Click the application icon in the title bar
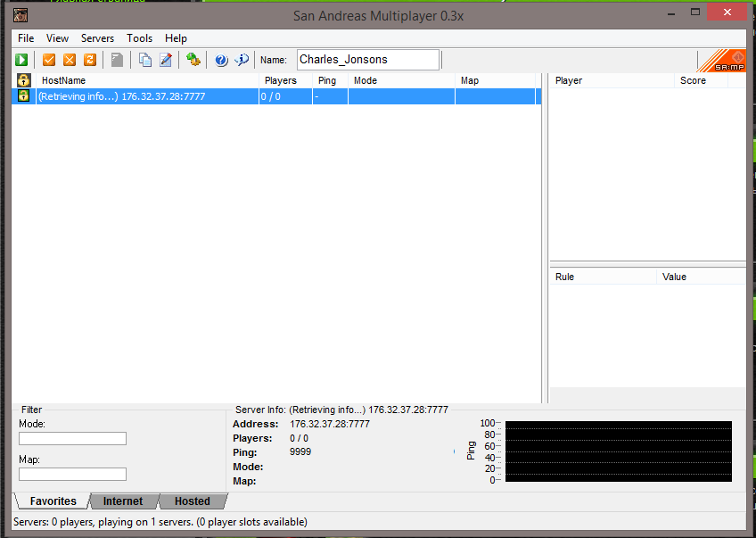756x538 pixels. point(21,15)
